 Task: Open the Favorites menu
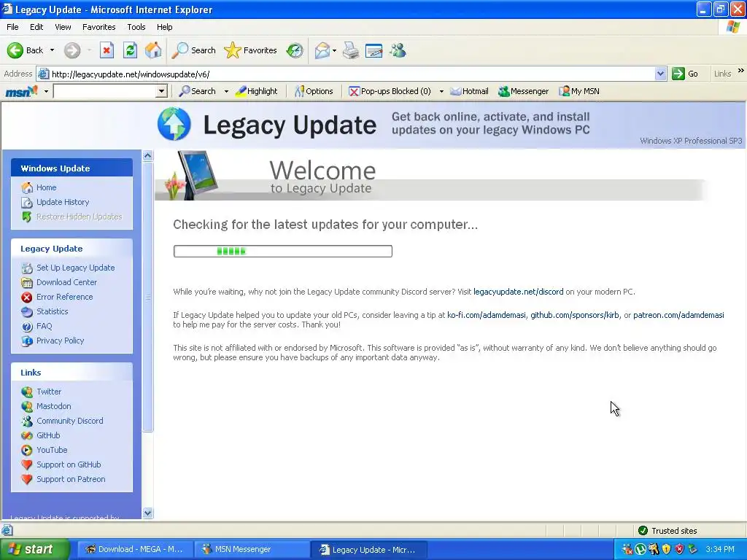click(x=98, y=27)
